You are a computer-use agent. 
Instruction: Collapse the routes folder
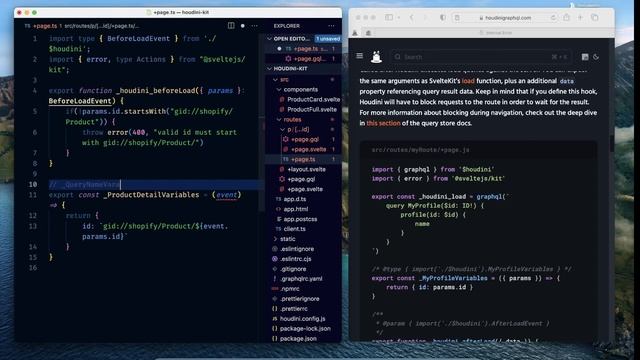[279, 120]
